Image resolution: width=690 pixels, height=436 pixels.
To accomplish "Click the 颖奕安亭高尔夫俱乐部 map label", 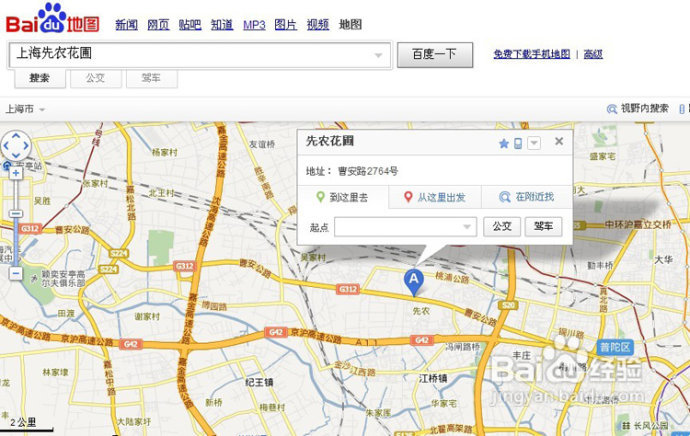I will click(63, 279).
